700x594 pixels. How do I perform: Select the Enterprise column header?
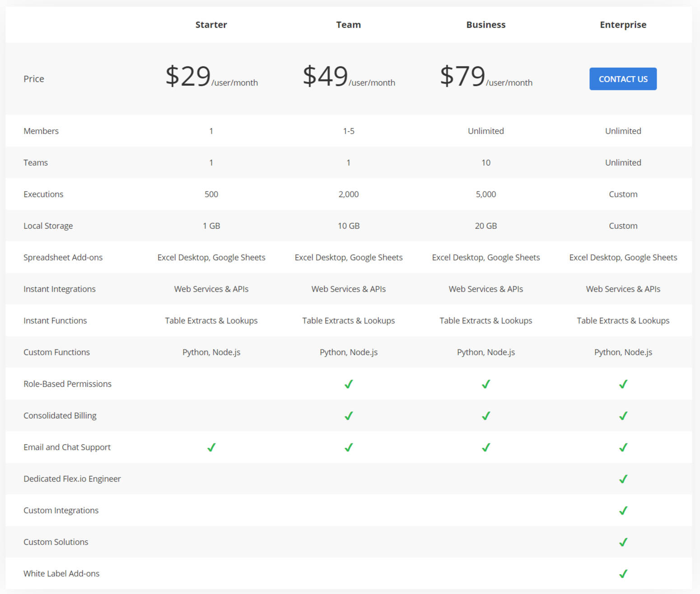(623, 25)
